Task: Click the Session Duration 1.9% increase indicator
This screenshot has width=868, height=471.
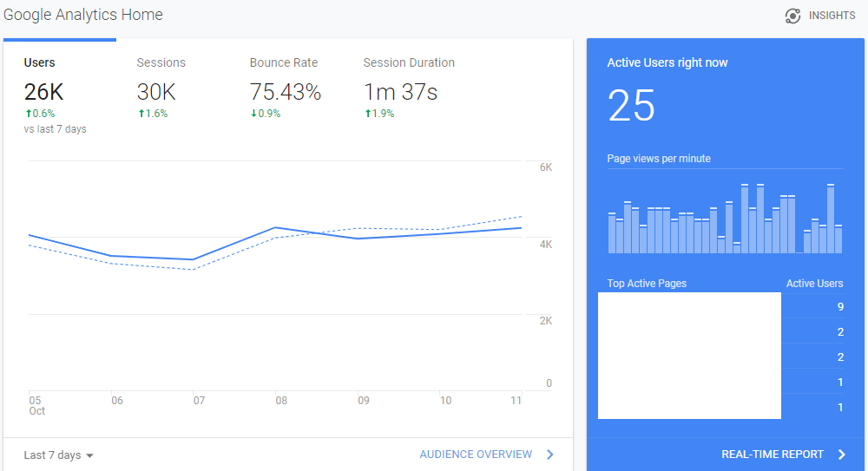Action: point(379,114)
